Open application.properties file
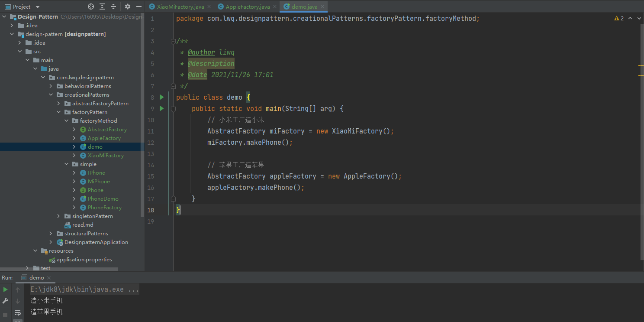 click(84, 260)
